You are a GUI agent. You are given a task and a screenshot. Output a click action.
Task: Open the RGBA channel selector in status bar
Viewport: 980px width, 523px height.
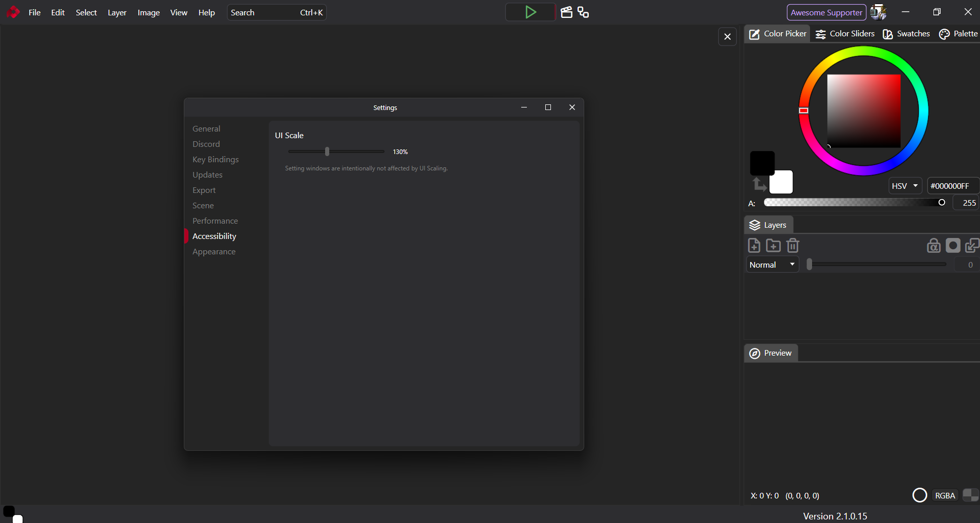click(x=945, y=495)
